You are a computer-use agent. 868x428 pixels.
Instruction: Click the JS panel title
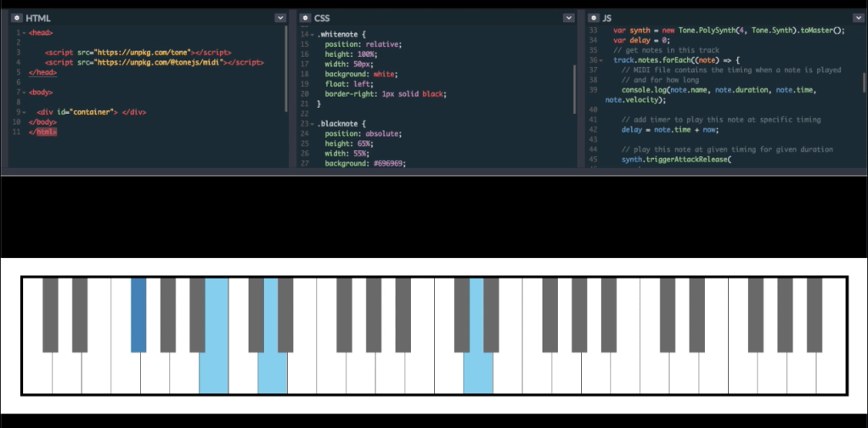click(606, 19)
